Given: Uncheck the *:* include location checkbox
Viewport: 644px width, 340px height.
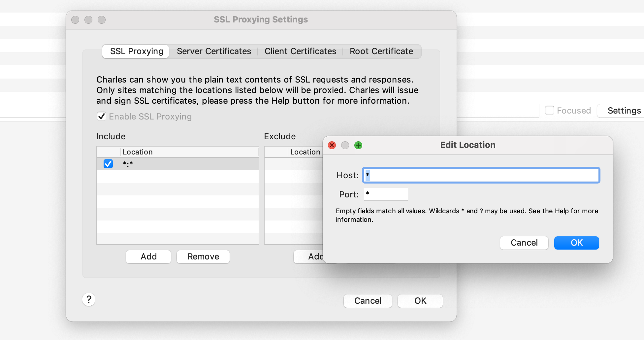Looking at the screenshot, I should (x=108, y=164).
